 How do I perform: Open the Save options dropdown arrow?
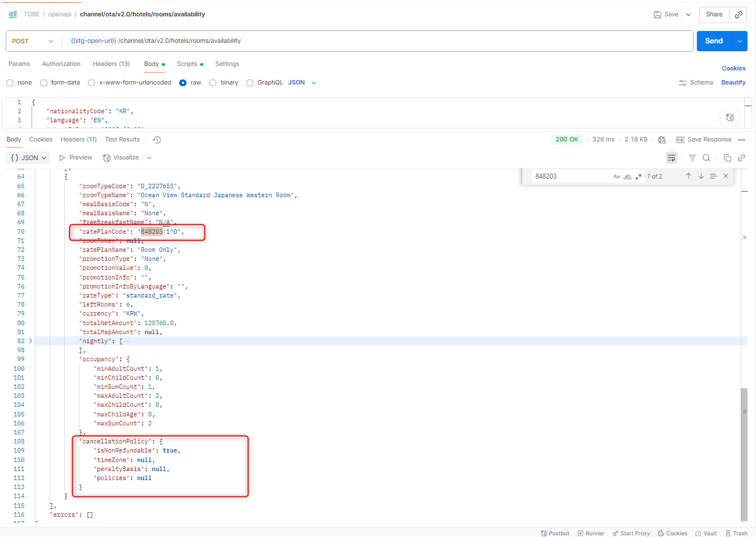coord(688,15)
